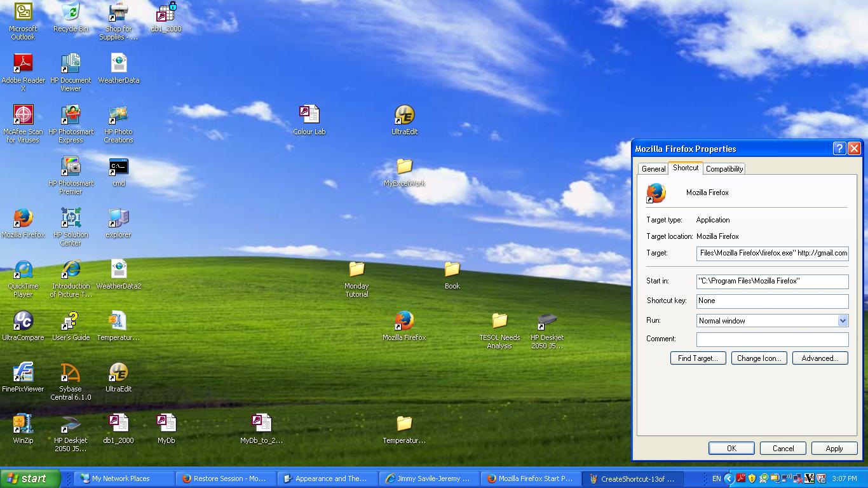Open the Compatibility tab
This screenshot has width=868, height=488.
tap(724, 169)
